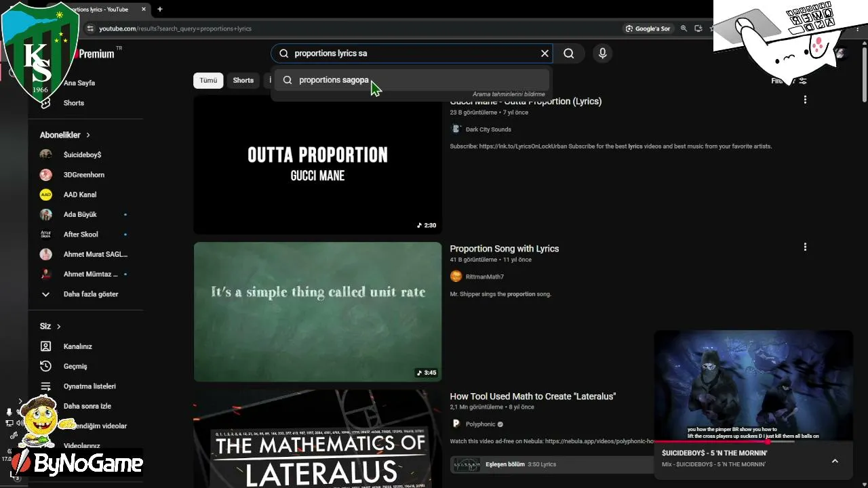Click Arama tahminlerini bildirme link
The width and height of the screenshot is (868, 488).
click(509, 94)
